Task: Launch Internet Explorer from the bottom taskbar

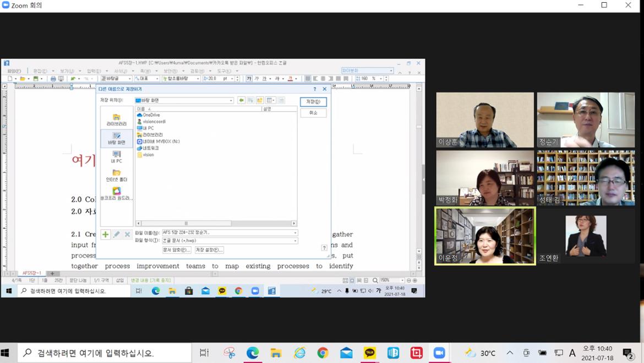Action: (299, 353)
